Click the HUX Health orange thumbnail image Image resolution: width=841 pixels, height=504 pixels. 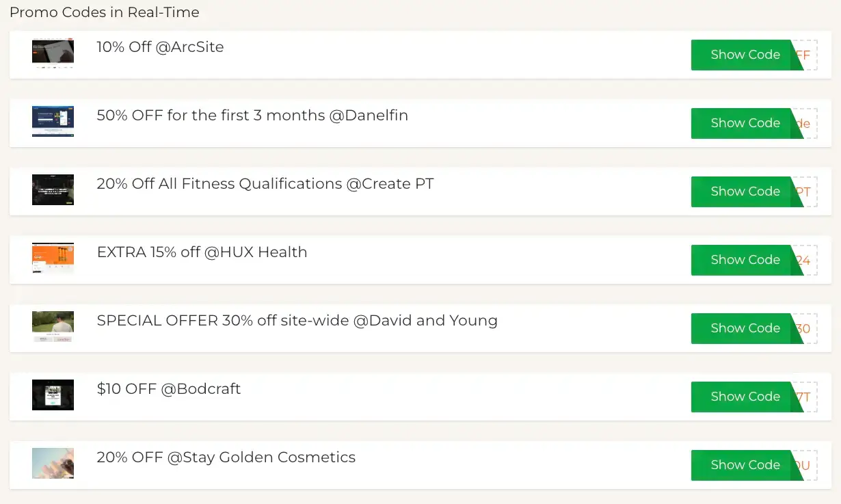(x=53, y=258)
